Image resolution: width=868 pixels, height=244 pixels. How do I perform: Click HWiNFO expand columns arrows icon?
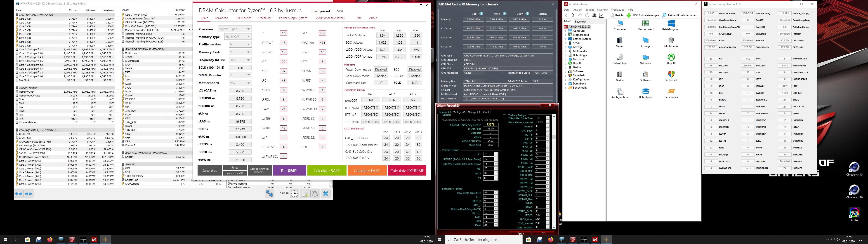coord(19,193)
